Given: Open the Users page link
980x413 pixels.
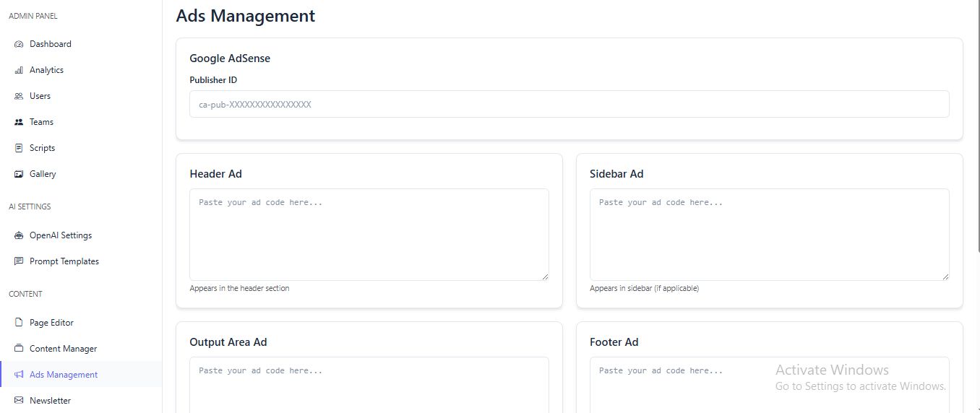Looking at the screenshot, I should point(40,96).
